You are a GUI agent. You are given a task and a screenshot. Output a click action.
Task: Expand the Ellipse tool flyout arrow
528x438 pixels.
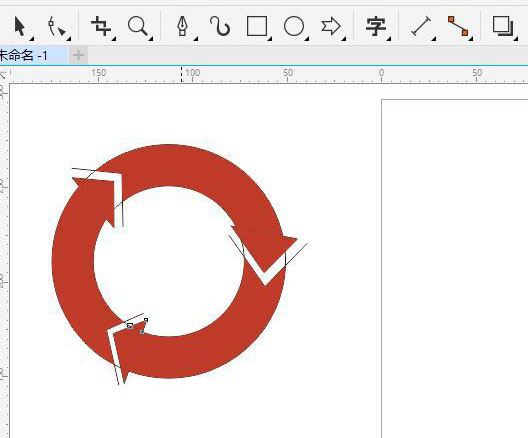(307, 39)
